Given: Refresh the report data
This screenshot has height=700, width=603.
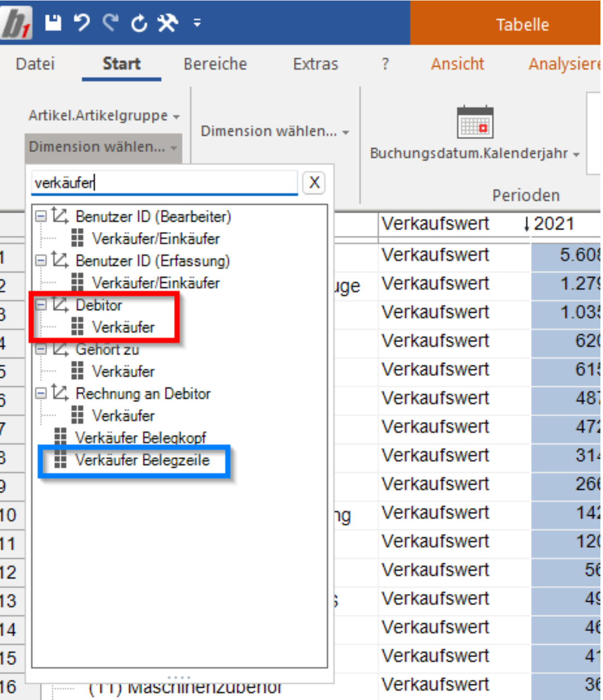Looking at the screenshot, I should click(139, 23).
